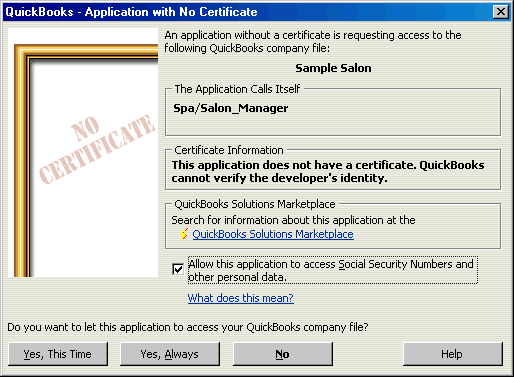Choose Yes, Always button
This screenshot has height=377, width=514.
(x=170, y=354)
